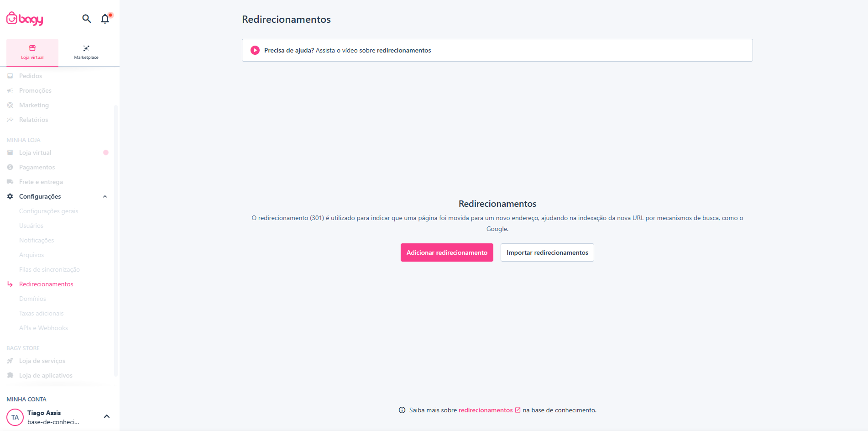Select the Loja virtual top tab
The image size is (868, 431).
coord(32,53)
